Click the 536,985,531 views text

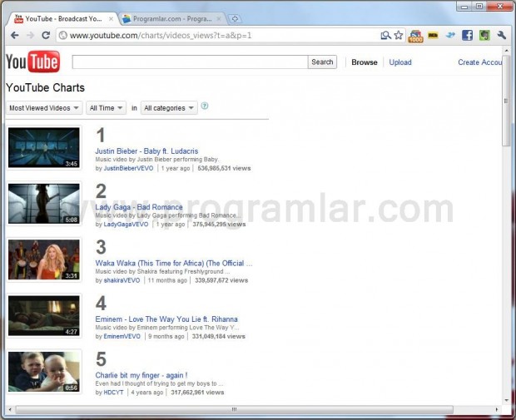pyautogui.click(x=224, y=168)
